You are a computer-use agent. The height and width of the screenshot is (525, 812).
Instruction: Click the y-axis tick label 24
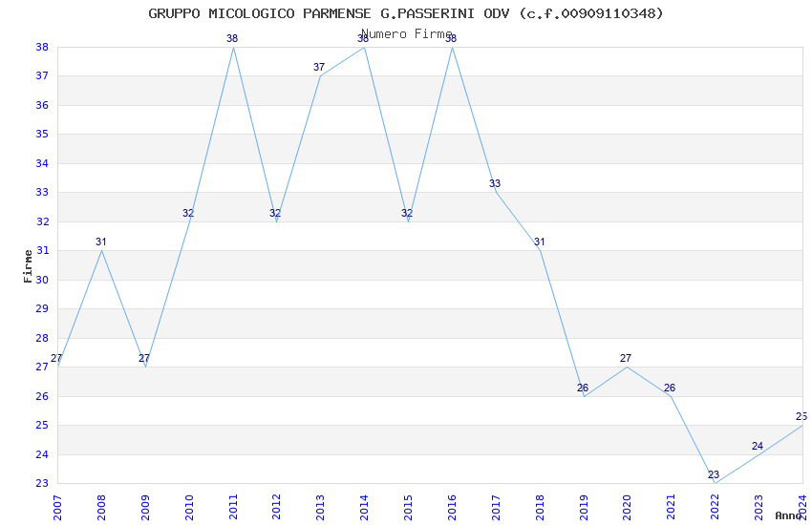[42, 454]
